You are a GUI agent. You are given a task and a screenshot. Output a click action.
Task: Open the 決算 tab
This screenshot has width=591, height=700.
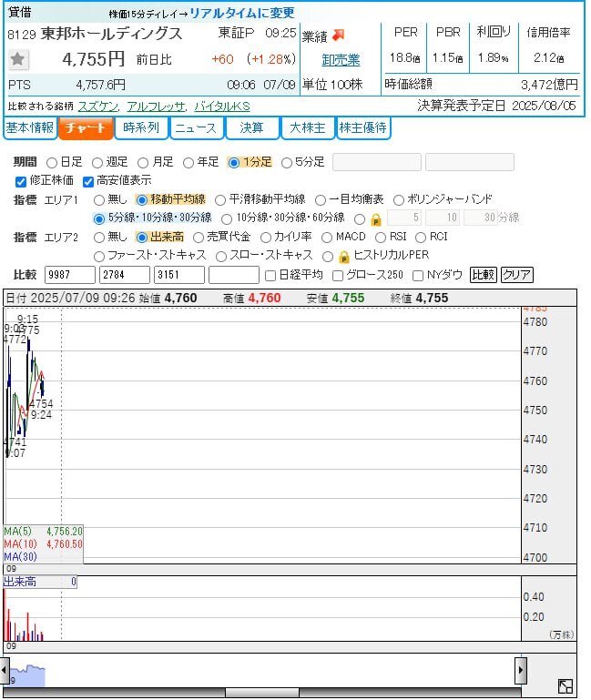point(252,128)
